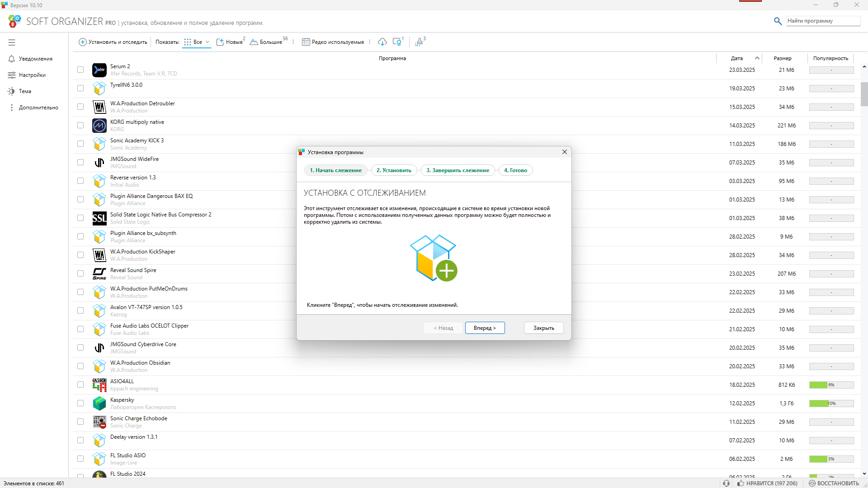Sort list by Программа column header
This screenshot has width=868, height=488.
click(392, 58)
